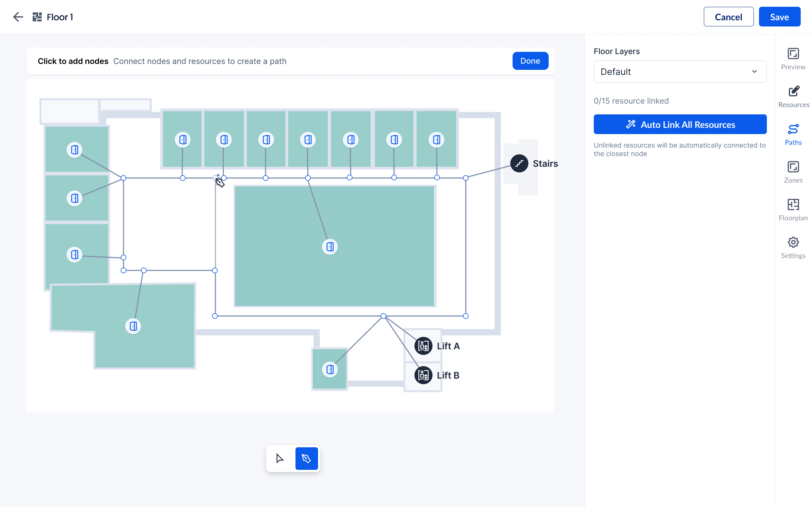This screenshot has height=507, width=812.
Task: Click the Lift A elevator icon
Action: click(423, 346)
